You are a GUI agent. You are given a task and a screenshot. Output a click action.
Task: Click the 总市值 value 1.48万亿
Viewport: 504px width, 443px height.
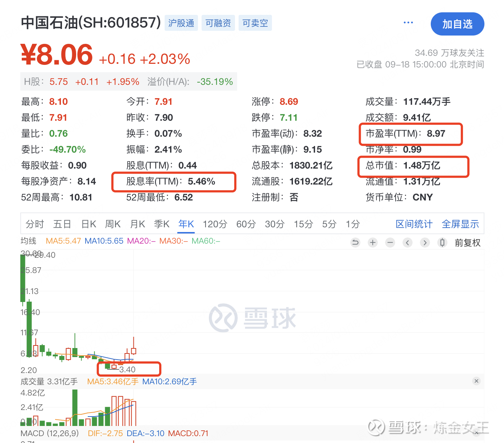pos(422,165)
